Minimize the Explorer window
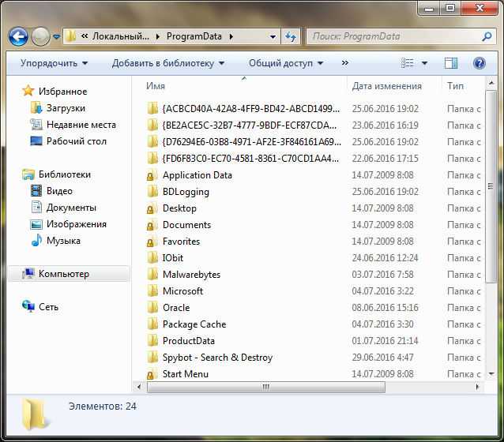This screenshot has height=442, width=504. tap(430, 9)
